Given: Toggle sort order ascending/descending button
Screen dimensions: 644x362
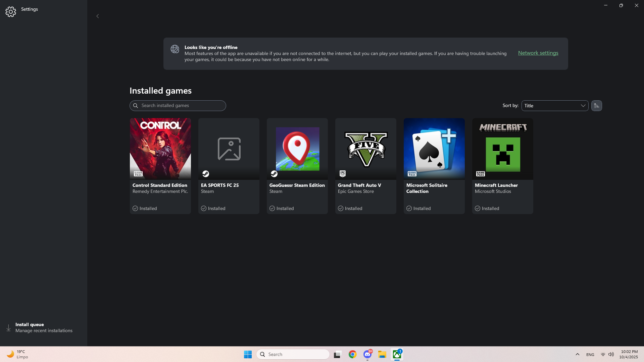Looking at the screenshot, I should 596,106.
